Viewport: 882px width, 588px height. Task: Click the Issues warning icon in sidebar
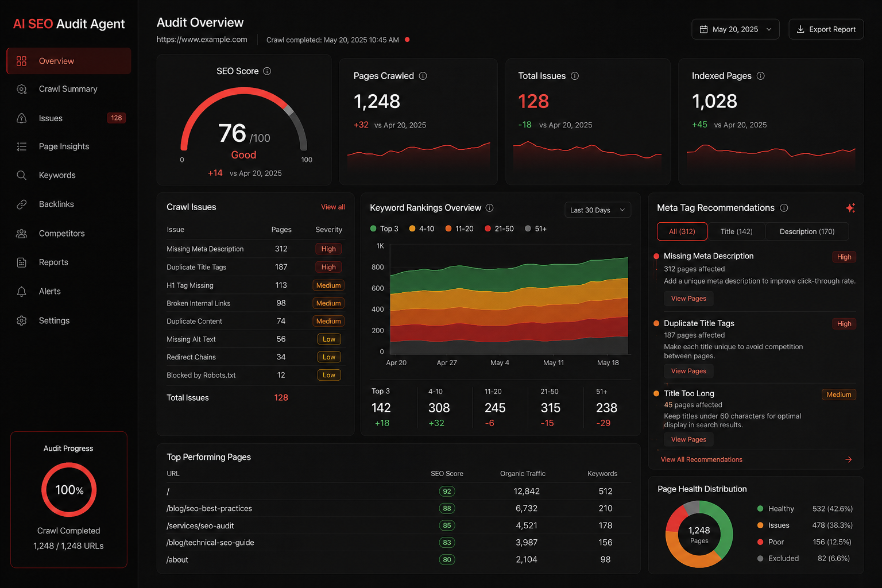(21, 118)
